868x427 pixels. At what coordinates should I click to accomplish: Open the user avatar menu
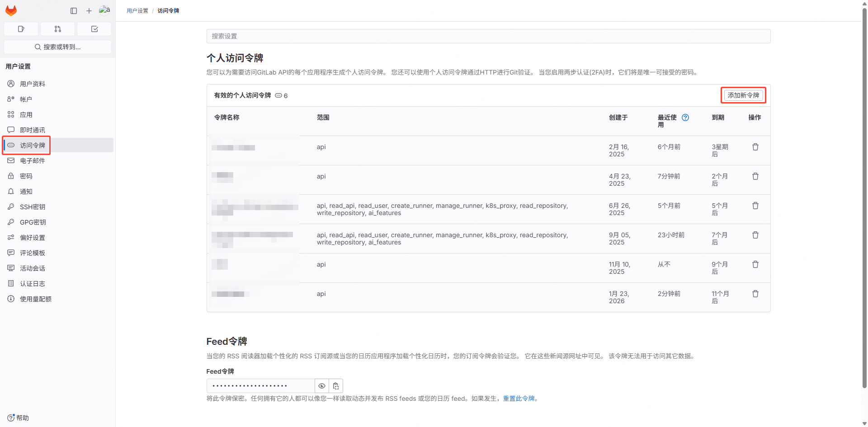[104, 10]
